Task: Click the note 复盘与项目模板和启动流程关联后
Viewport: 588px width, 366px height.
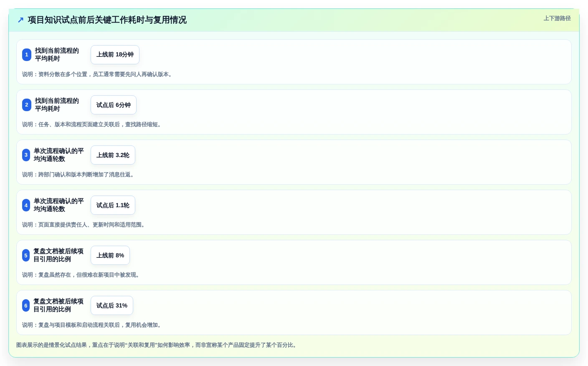Action: pos(92,325)
